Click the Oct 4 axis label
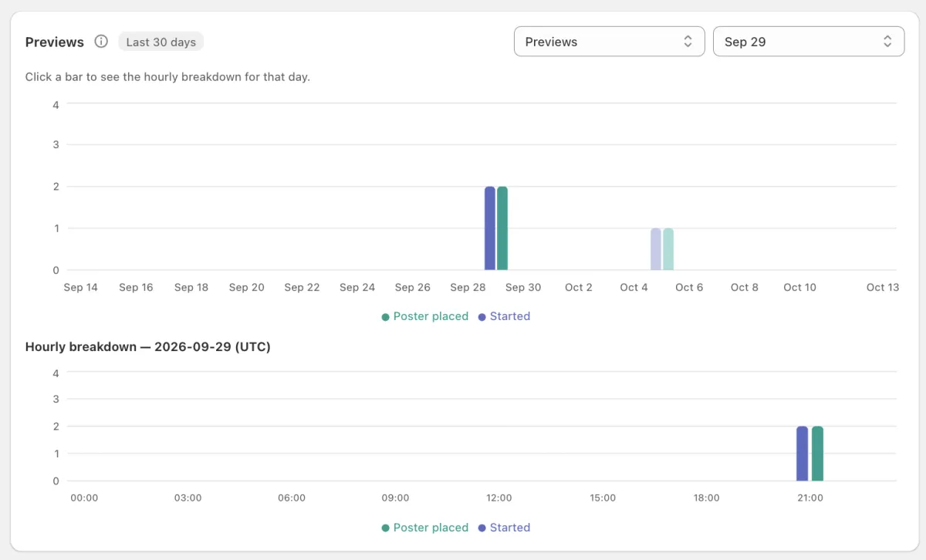 pos(634,287)
